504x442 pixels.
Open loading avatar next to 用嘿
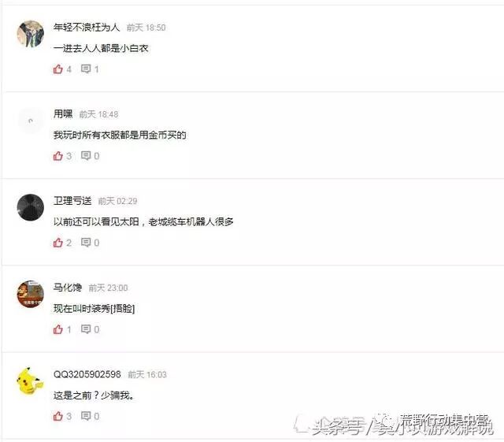click(31, 121)
